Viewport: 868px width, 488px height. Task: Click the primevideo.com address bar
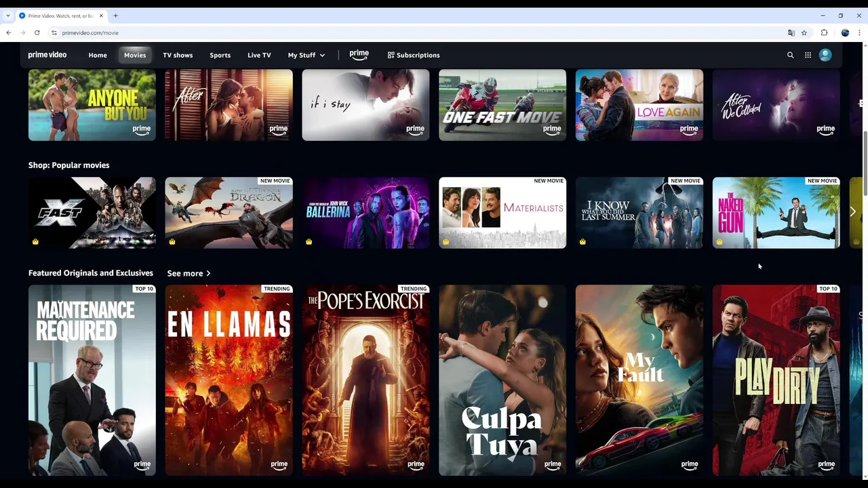pos(420,33)
